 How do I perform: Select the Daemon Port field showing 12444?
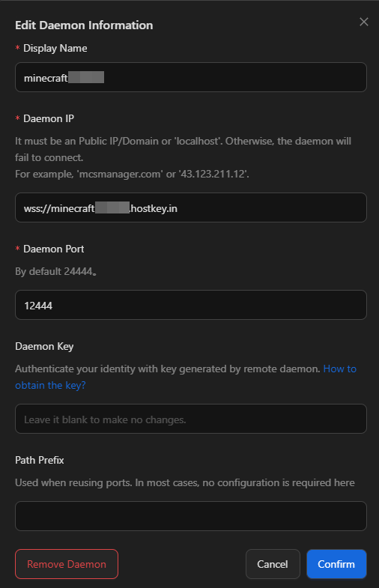pos(191,305)
